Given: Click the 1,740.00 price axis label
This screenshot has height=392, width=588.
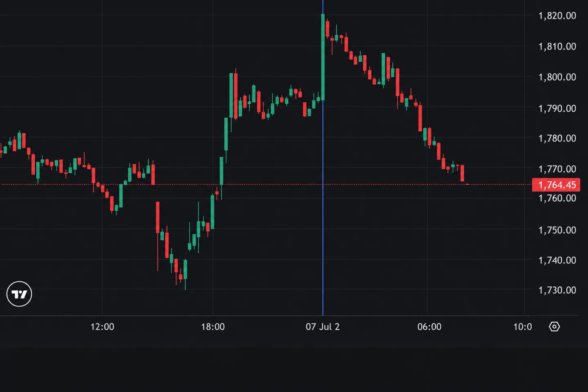Looking at the screenshot, I should (557, 261).
